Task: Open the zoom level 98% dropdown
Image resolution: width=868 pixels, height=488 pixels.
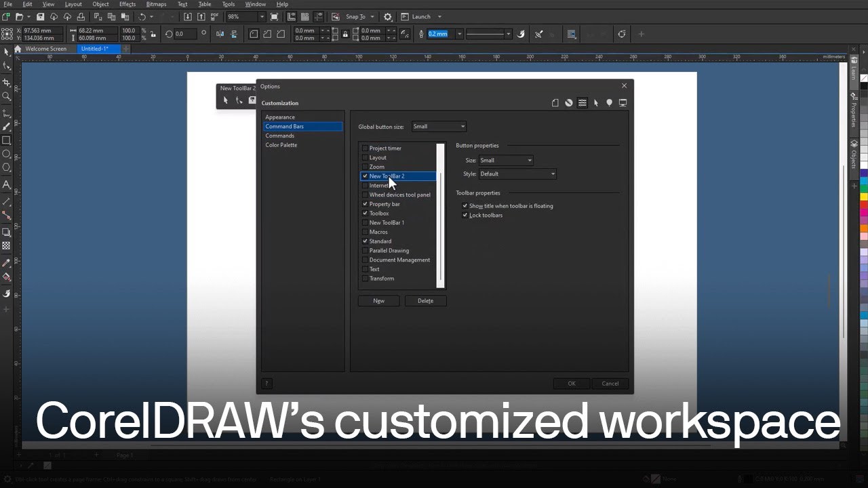Action: pos(262,16)
